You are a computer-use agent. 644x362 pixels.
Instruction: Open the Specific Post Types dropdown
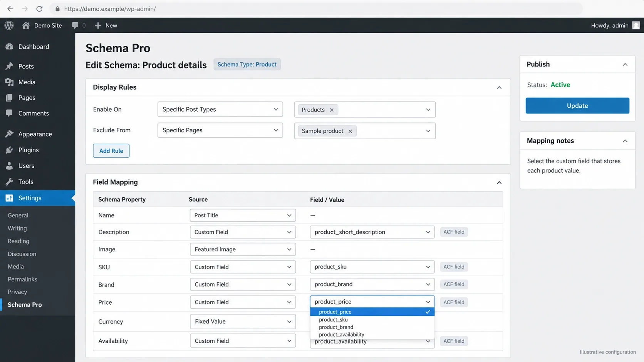coord(220,109)
